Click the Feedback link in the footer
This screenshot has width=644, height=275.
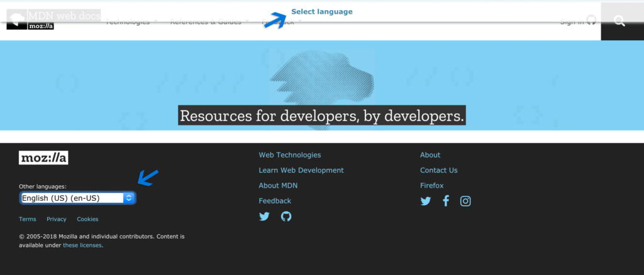(275, 201)
